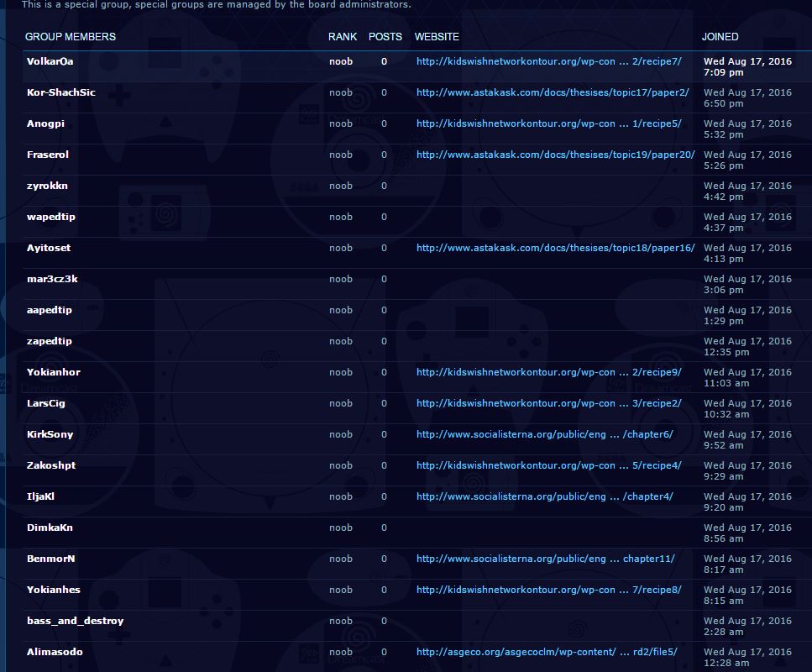This screenshot has width=812, height=672.
Task: Open member profile Yokianhes
Action: [x=54, y=590]
